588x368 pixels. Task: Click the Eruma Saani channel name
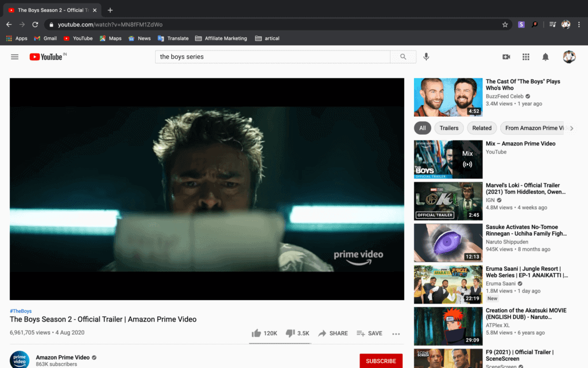[x=501, y=283]
